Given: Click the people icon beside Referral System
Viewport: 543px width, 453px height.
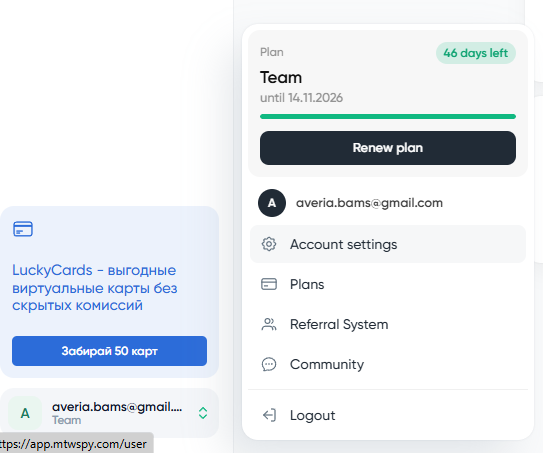Looking at the screenshot, I should [269, 324].
